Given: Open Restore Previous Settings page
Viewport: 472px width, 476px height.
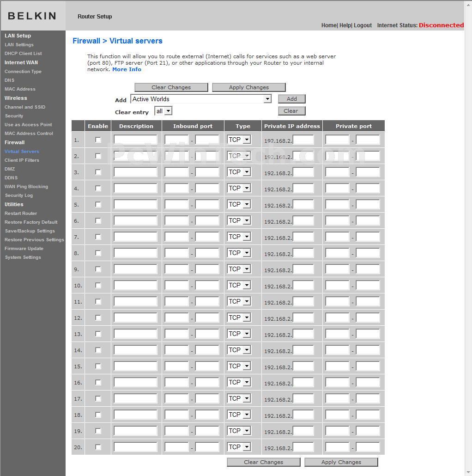Looking at the screenshot, I should pos(34,240).
